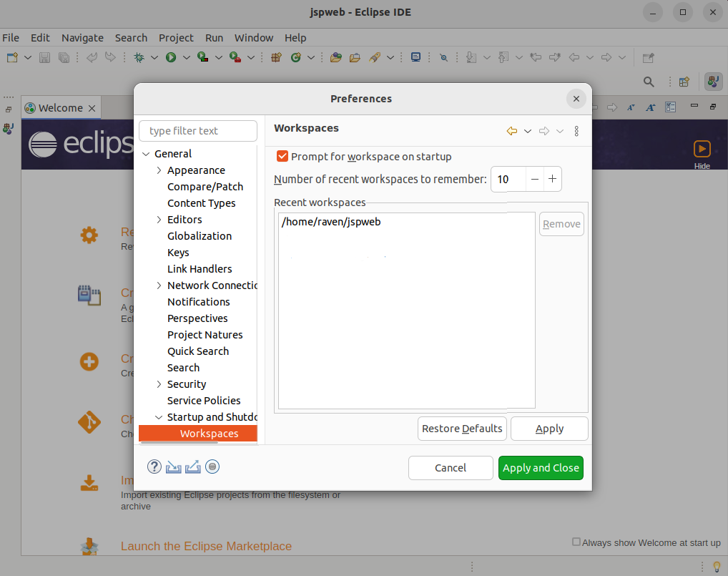Click the Coverage run icon
Viewport: 728px width, 576px height.
[203, 57]
